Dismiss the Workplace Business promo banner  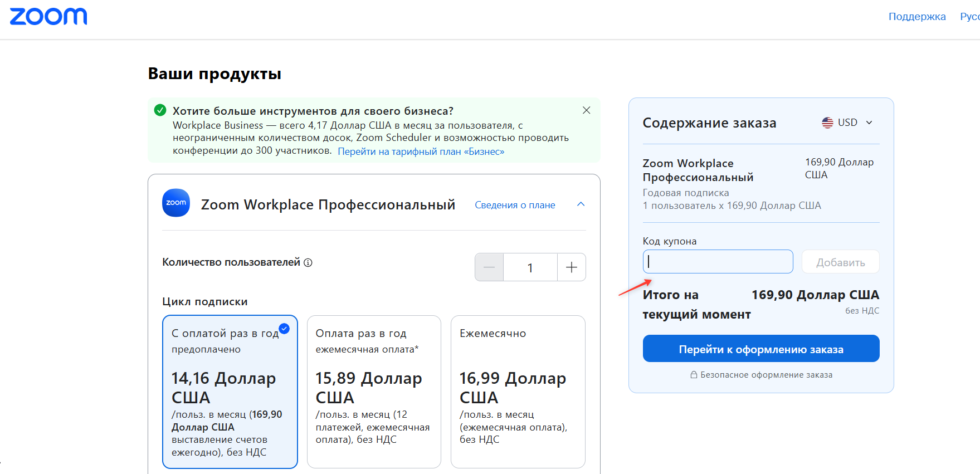(x=586, y=110)
